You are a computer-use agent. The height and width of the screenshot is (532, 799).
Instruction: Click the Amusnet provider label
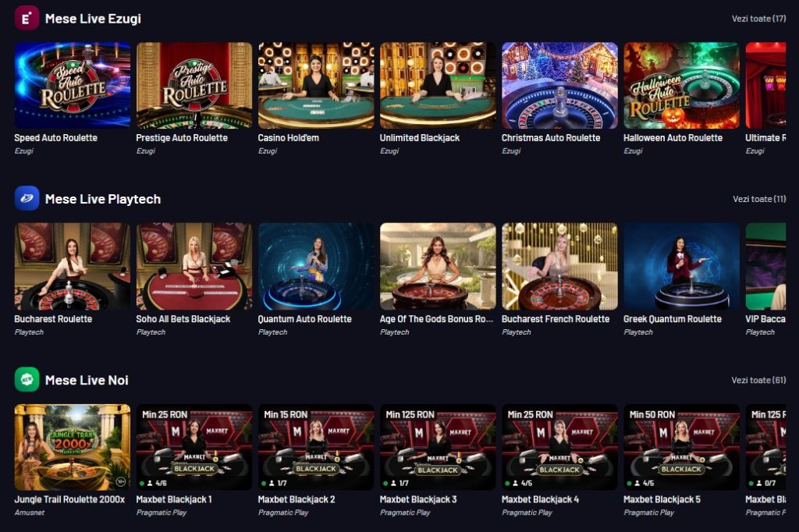29,512
